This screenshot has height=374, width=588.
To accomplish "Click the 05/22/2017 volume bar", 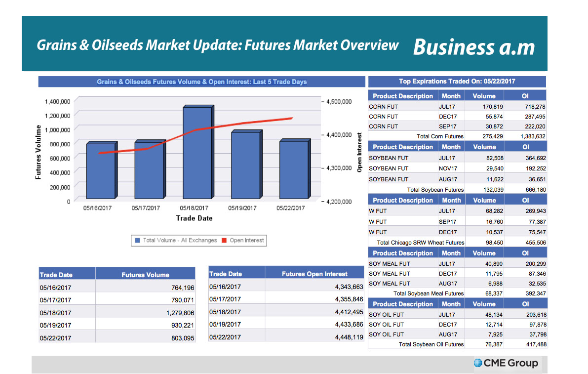I will click(x=293, y=170).
